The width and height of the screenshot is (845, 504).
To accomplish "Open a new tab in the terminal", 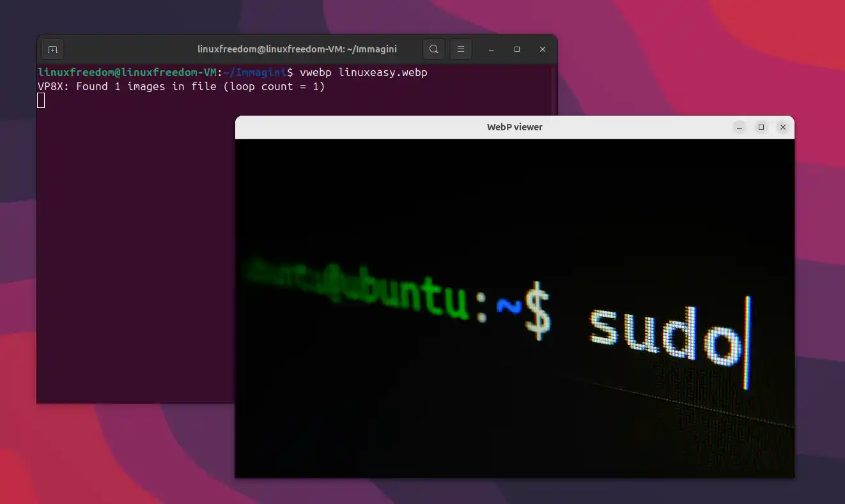I will tap(52, 49).
